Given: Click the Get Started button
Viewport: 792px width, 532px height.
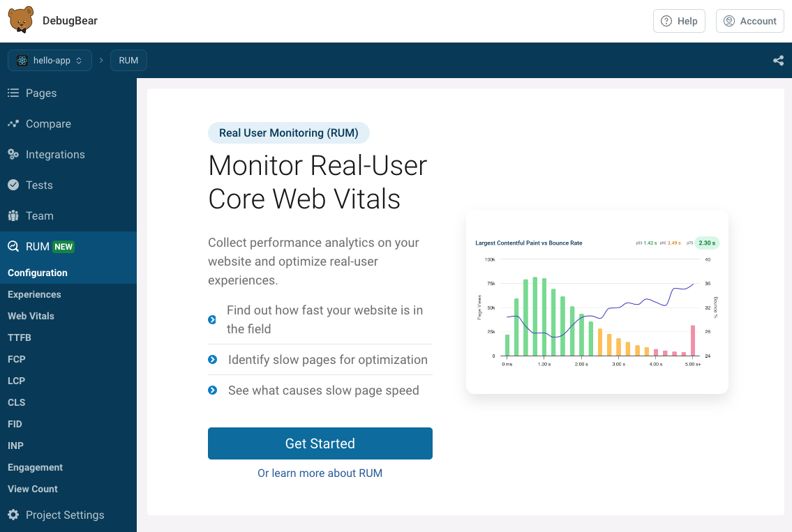Looking at the screenshot, I should coord(320,443).
